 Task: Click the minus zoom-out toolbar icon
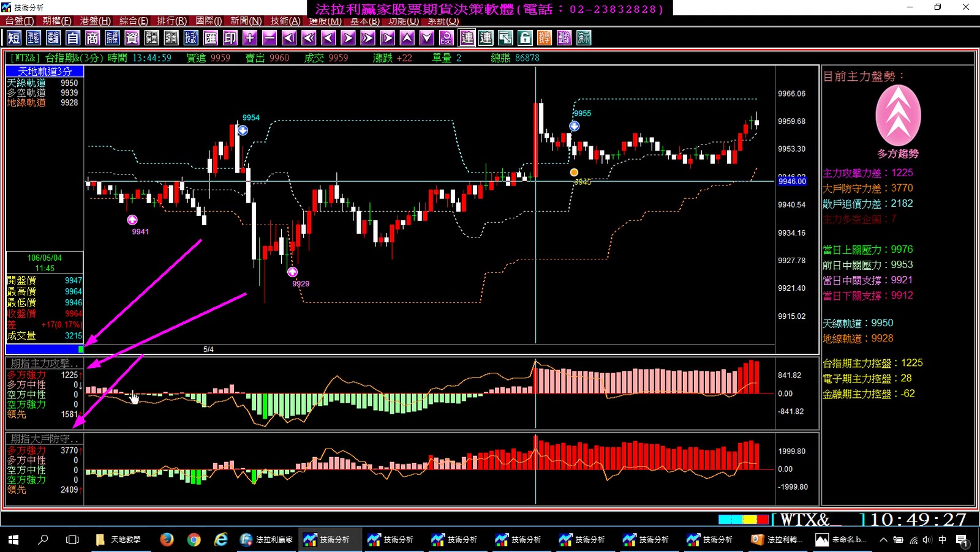click(269, 38)
